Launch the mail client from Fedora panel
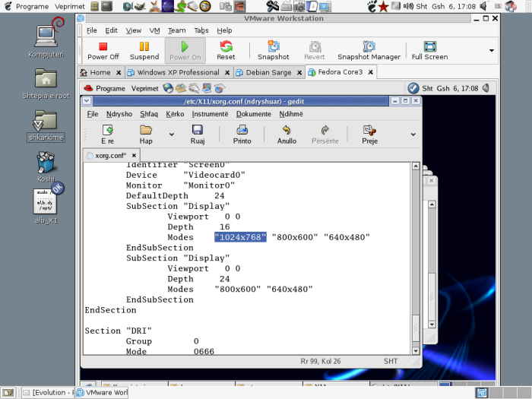This screenshot has height=399, width=532. click(x=181, y=89)
